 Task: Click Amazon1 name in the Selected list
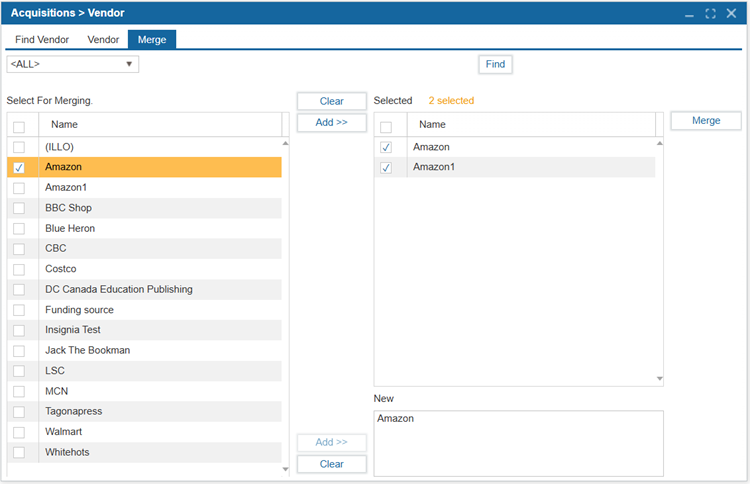point(434,167)
